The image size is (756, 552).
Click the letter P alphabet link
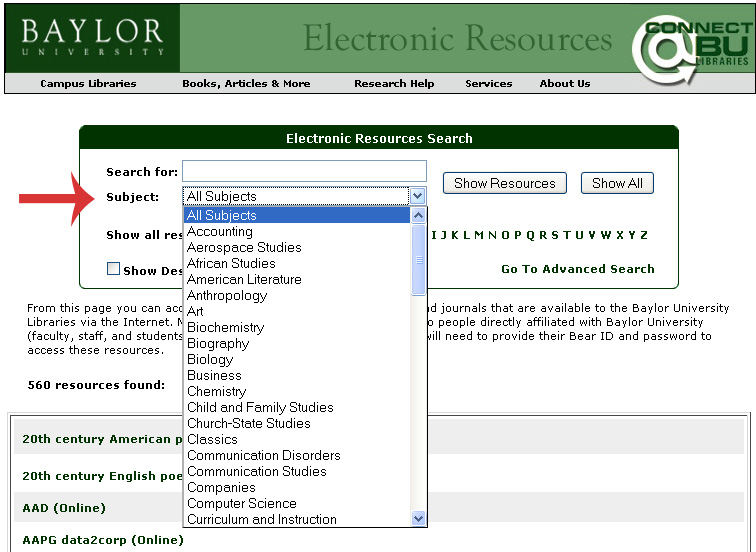coord(518,236)
